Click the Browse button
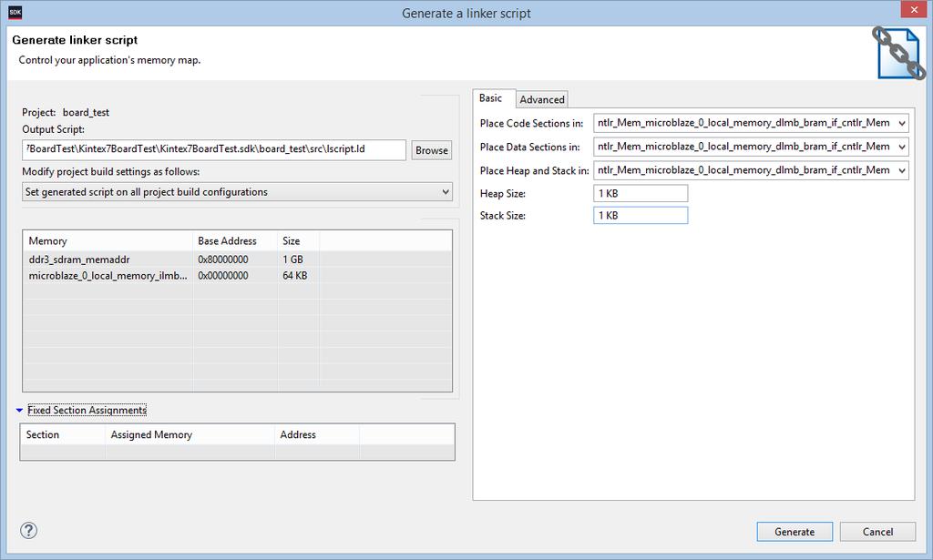The height and width of the screenshot is (560, 933). [x=431, y=150]
